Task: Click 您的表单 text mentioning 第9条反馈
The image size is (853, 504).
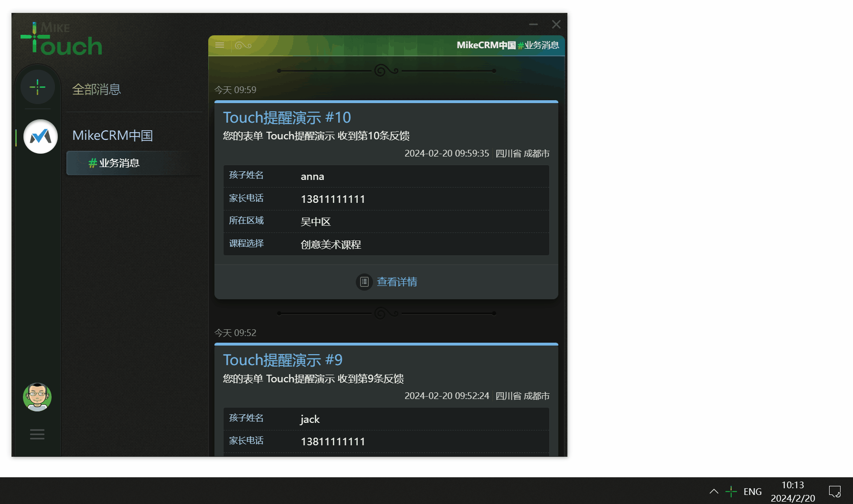Action: click(313, 378)
